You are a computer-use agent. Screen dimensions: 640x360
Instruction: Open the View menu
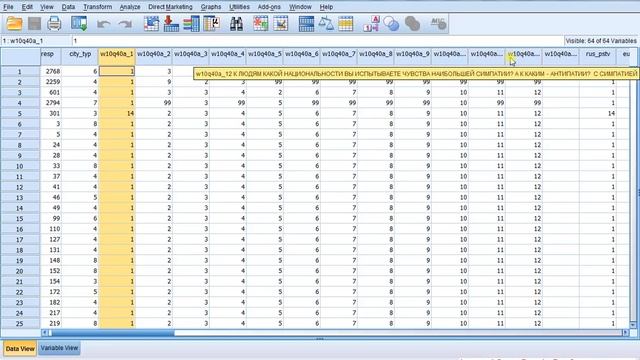click(x=47, y=7)
